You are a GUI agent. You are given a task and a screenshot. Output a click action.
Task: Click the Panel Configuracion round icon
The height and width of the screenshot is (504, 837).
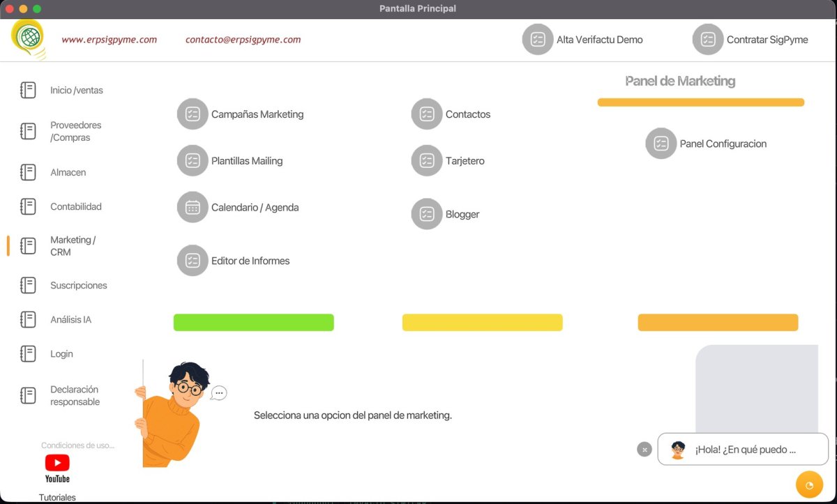pos(661,144)
